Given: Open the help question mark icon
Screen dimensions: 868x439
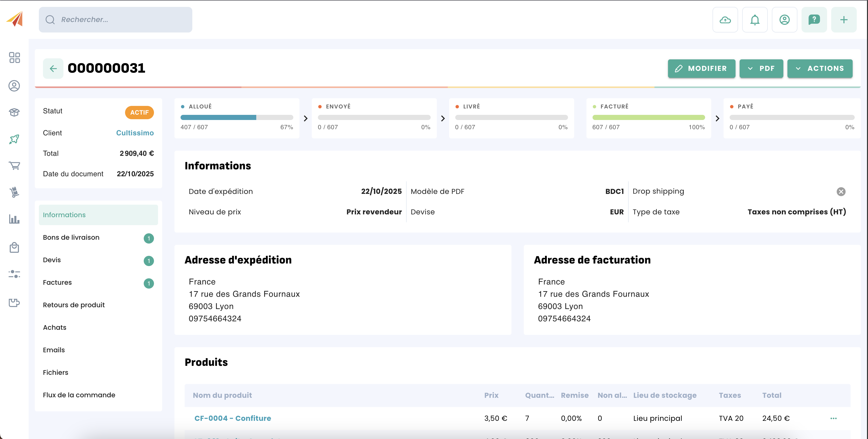Looking at the screenshot, I should (x=814, y=20).
